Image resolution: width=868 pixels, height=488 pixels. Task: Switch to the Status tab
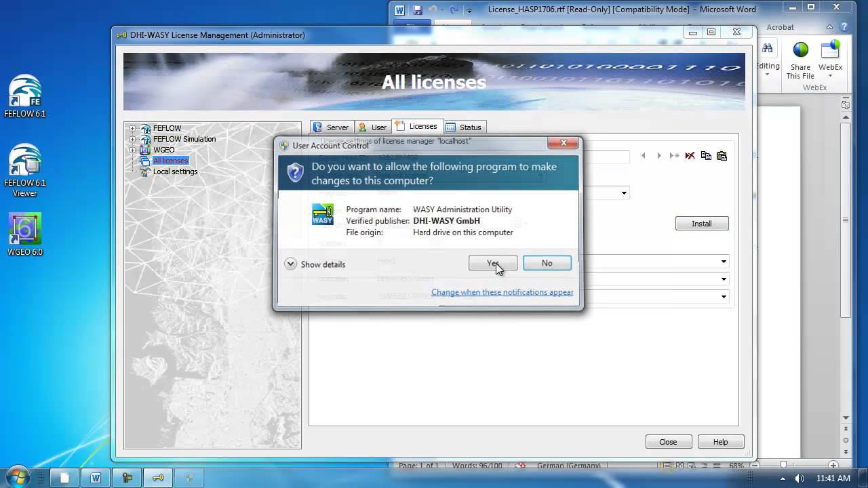[464, 127]
